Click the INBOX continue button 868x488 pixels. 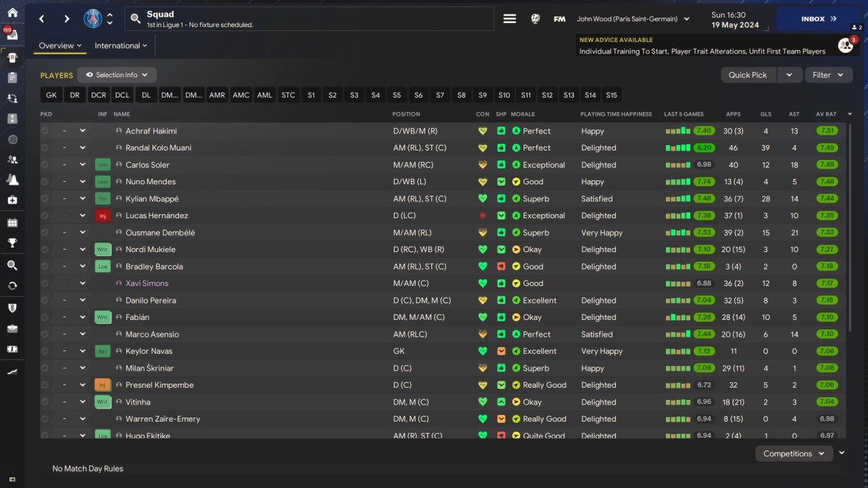tap(818, 19)
